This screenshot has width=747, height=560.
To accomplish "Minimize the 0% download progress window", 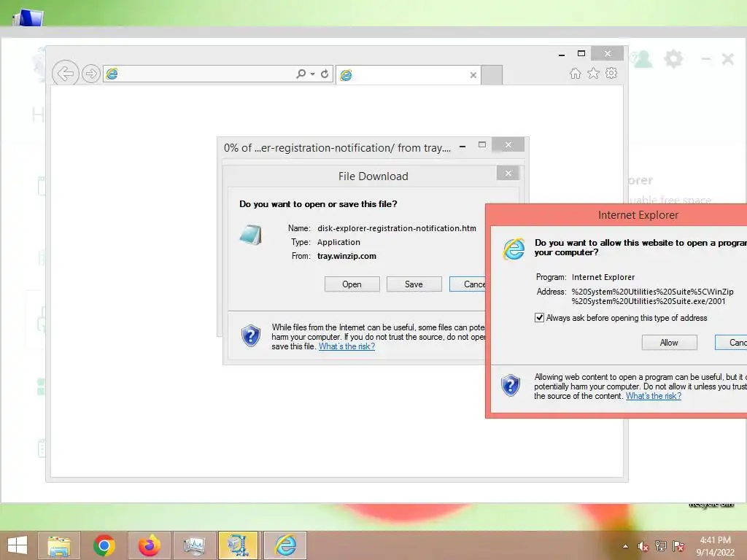I will pos(462,146).
